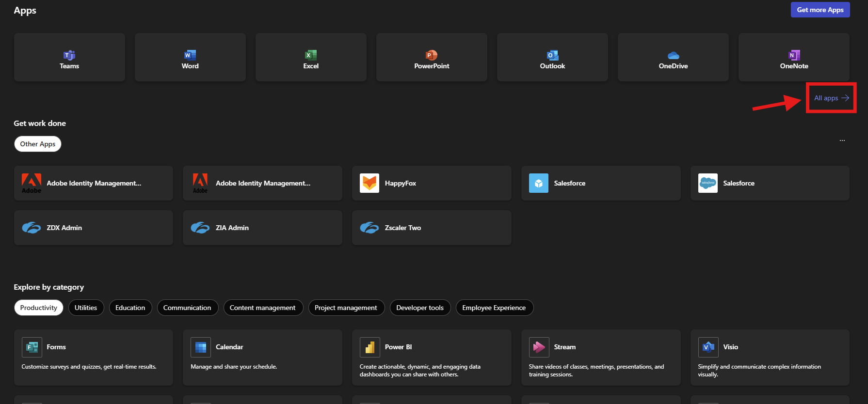Open the Zscaler Two icon
Screen dimensions: 868x404
(x=370, y=228)
